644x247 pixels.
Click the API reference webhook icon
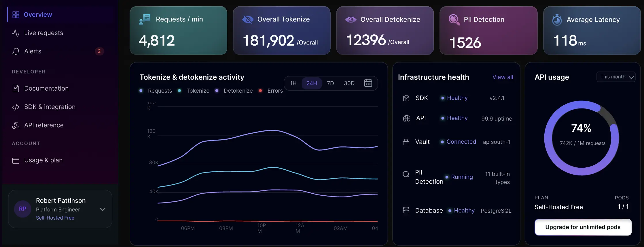click(16, 126)
